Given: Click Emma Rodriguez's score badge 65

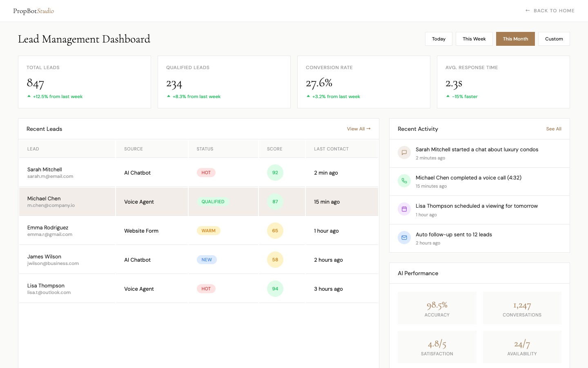Looking at the screenshot, I should [x=275, y=231].
